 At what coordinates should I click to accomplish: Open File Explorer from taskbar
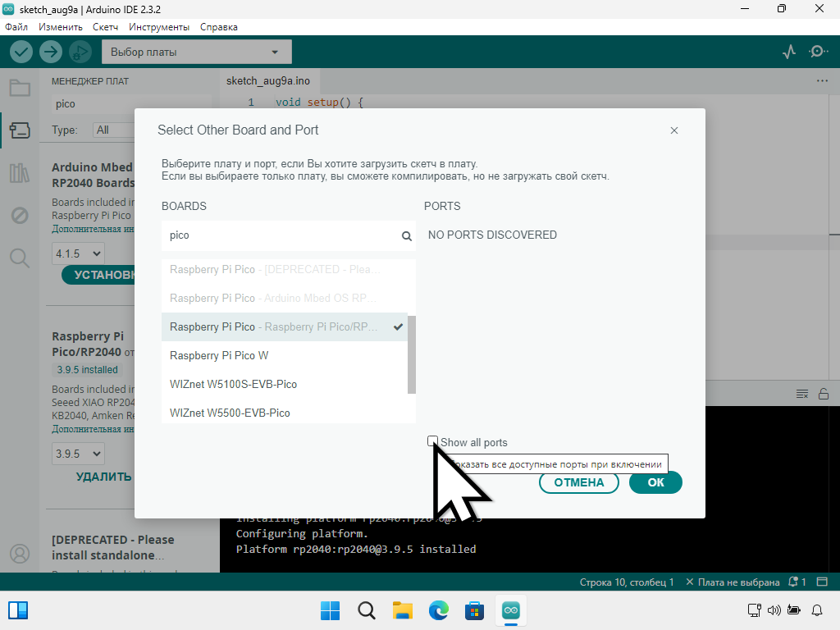click(x=402, y=610)
